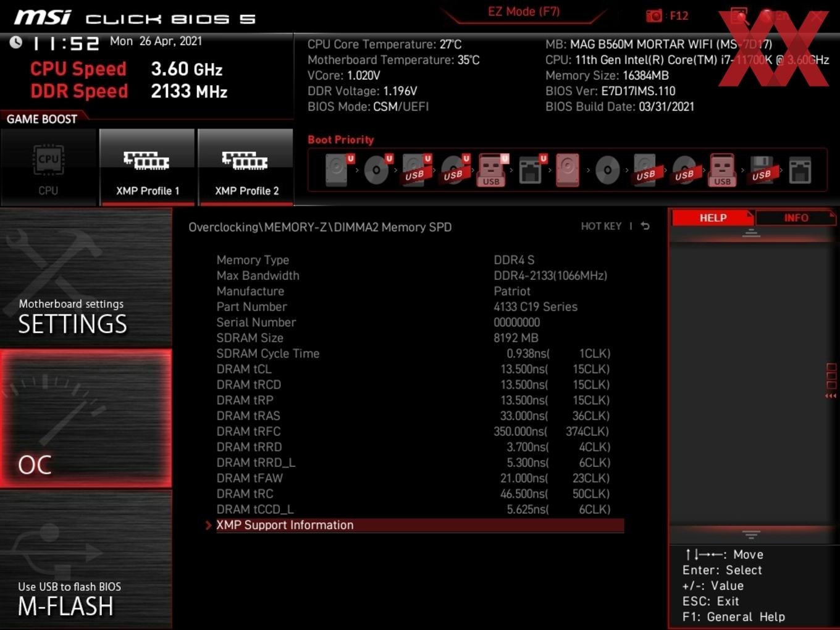
Task: Click the Boot Priority heading
Action: (x=341, y=140)
